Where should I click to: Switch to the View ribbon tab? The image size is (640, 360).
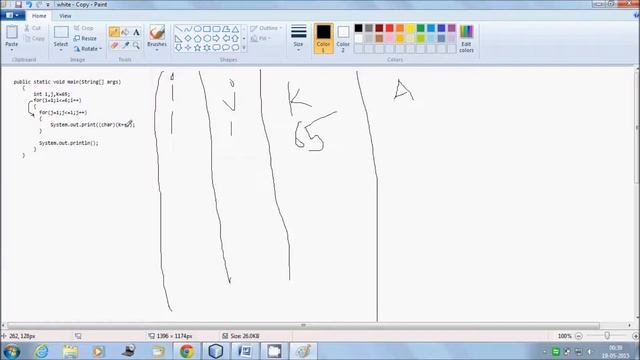pyautogui.click(x=65, y=16)
